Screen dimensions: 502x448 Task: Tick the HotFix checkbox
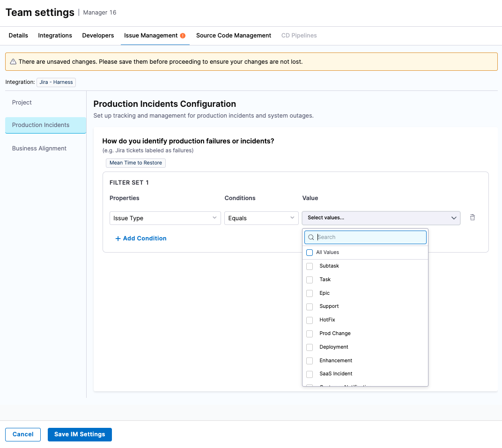310,320
